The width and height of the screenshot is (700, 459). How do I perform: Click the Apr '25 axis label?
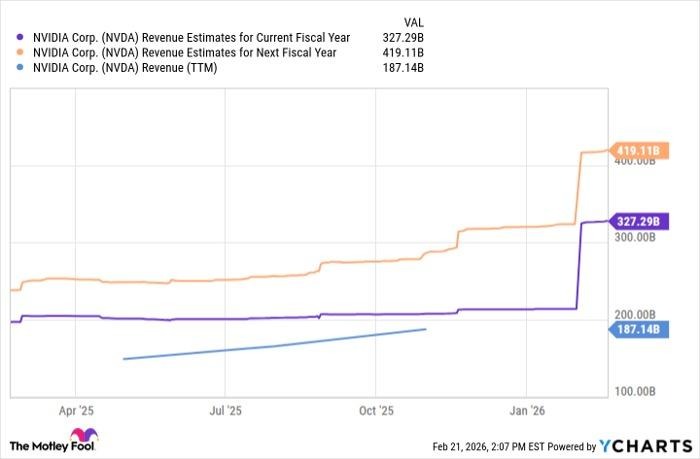(76, 409)
